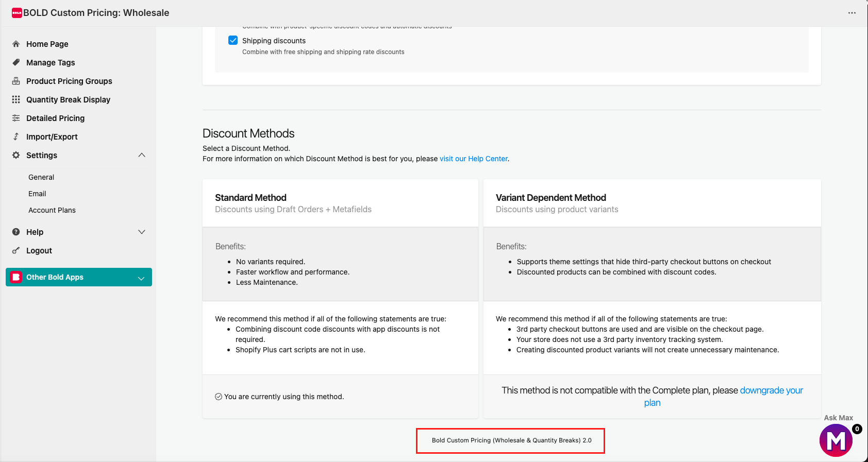Click 'You are currently using this method.' text
Screen dimensions: 868x462
284,397
